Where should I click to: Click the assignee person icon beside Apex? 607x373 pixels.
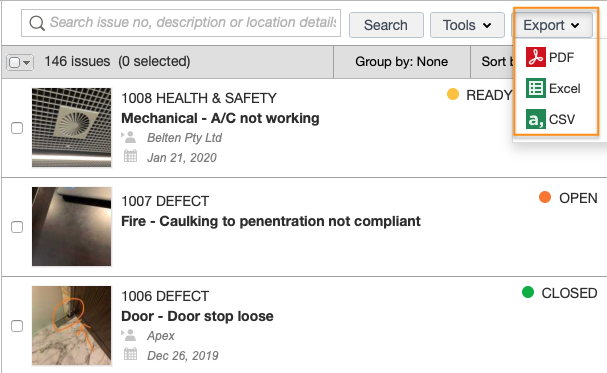(129, 335)
